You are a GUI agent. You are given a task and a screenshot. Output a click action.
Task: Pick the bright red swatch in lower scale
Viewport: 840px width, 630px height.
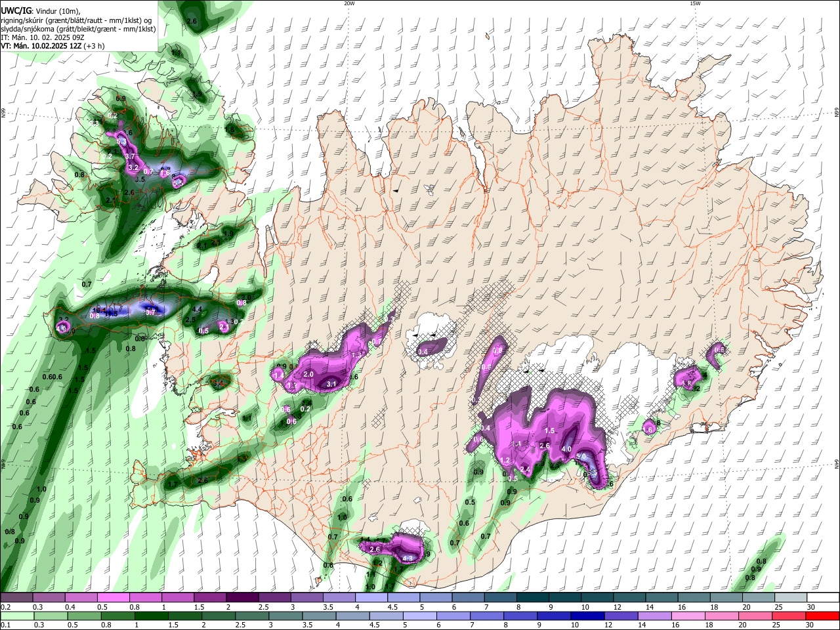coord(824,616)
